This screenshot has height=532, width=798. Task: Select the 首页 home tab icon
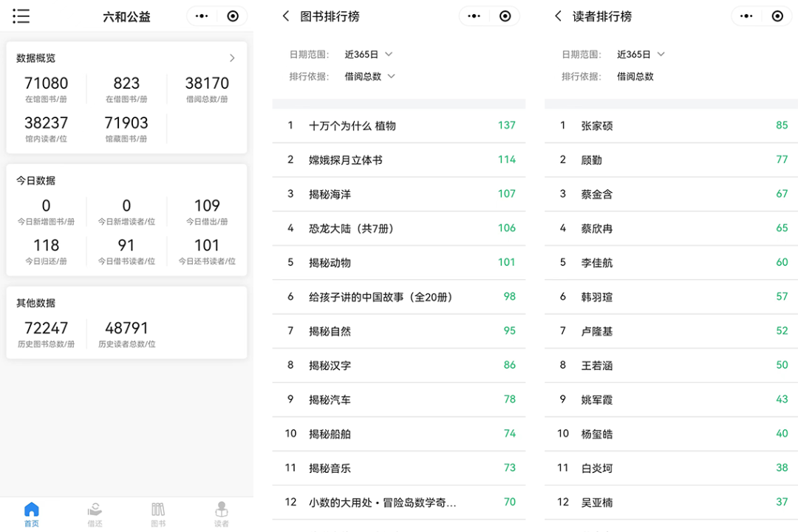(x=31, y=511)
